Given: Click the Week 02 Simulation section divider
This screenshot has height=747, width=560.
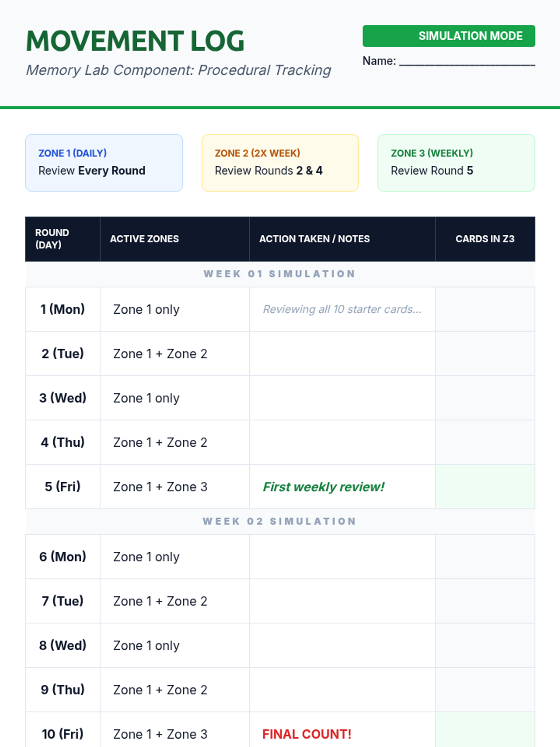Looking at the screenshot, I should tap(280, 521).
